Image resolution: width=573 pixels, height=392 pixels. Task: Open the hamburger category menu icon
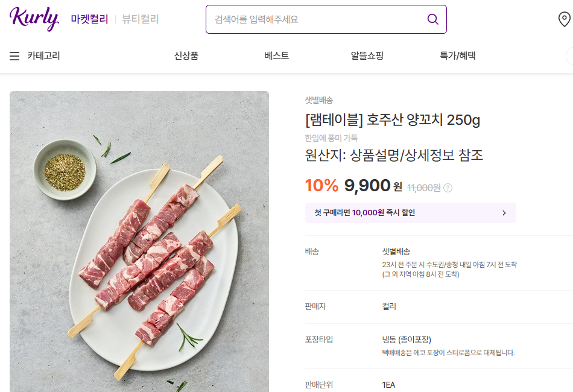(x=14, y=56)
